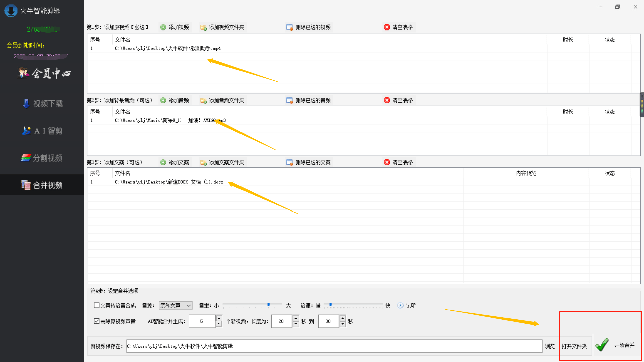644x362 pixels.
Task: Click 内容预览 column header in document table
Action: pyautogui.click(x=526, y=173)
